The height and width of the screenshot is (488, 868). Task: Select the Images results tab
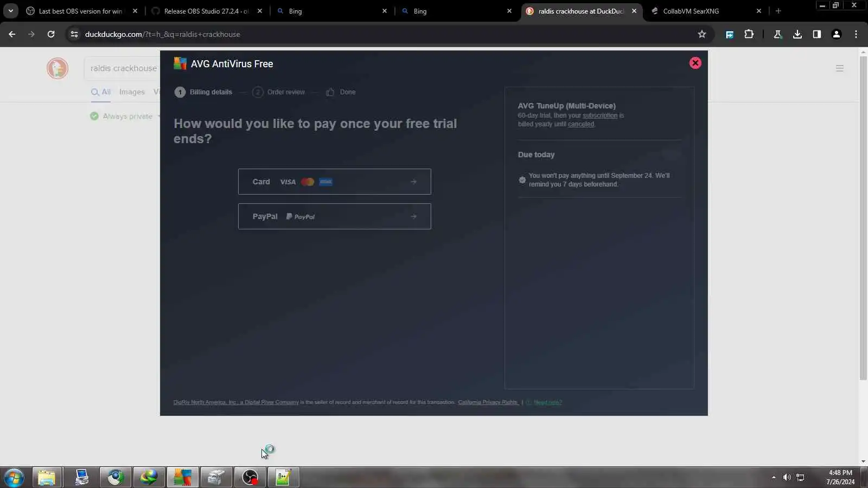click(132, 92)
